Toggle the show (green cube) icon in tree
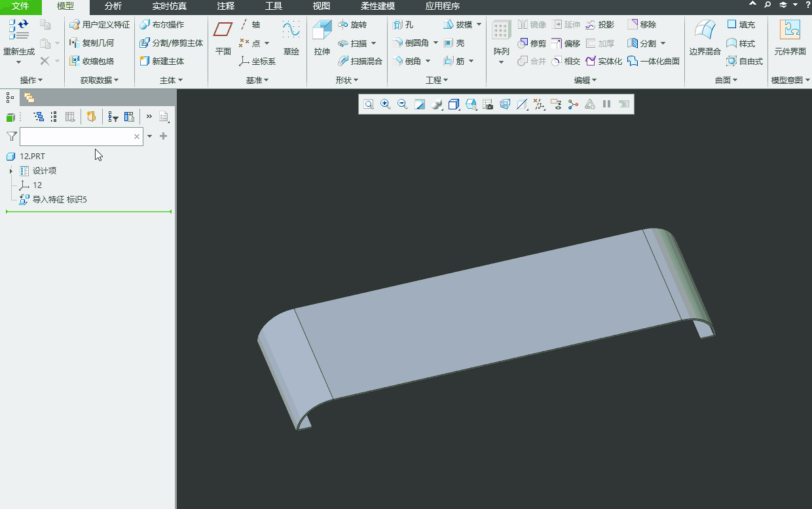Screen dimensions: 812x509 10,117
